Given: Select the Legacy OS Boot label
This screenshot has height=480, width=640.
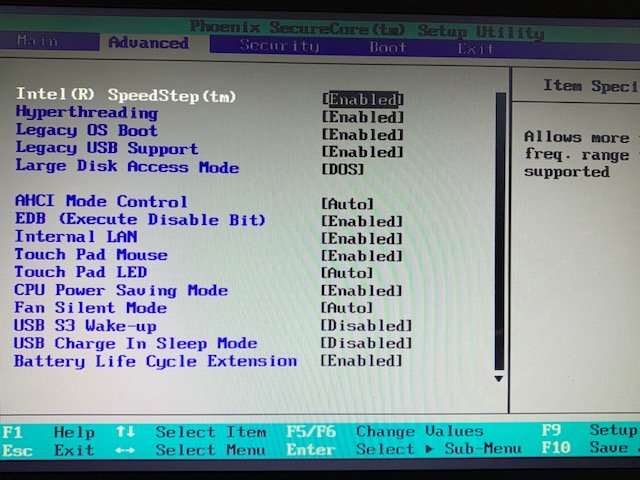Looking at the screenshot, I should (x=87, y=130).
